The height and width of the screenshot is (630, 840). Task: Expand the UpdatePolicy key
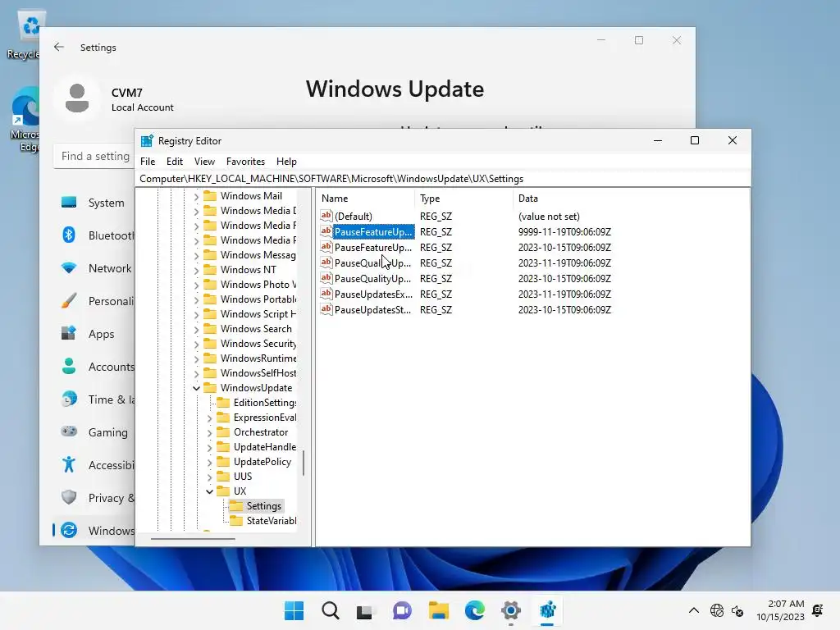(209, 463)
